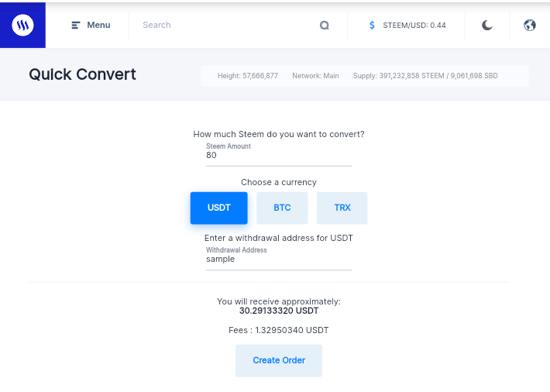Click the Supply STEEM / SBD text
The image size is (550, 392).
coord(425,76)
